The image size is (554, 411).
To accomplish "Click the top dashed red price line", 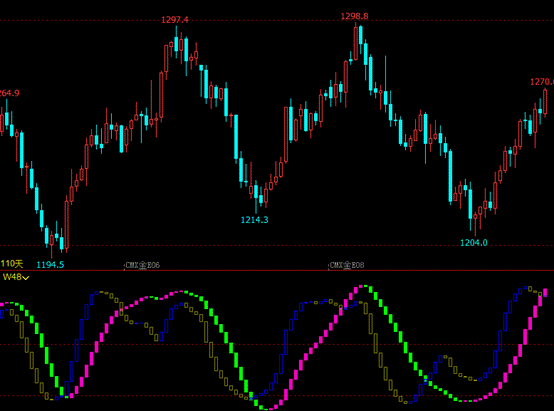I will [277, 20].
